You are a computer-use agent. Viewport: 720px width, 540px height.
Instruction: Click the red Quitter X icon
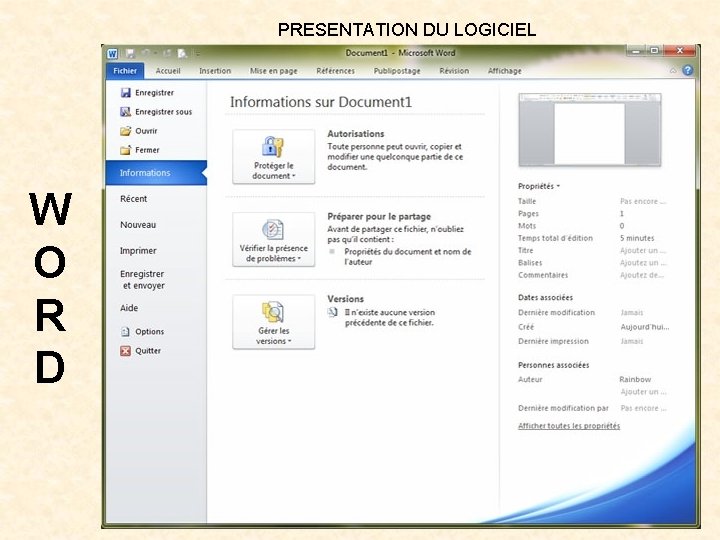(x=125, y=351)
